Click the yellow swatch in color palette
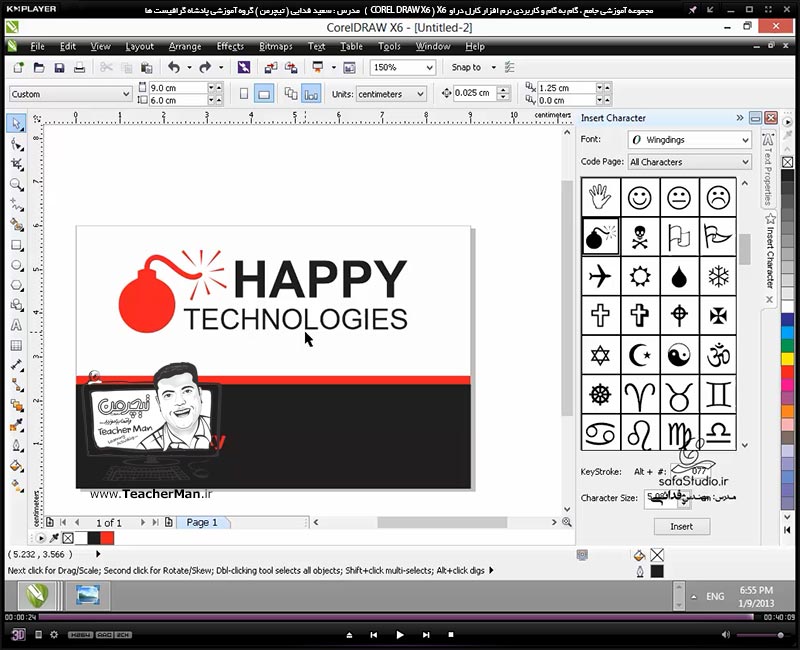 click(788, 359)
